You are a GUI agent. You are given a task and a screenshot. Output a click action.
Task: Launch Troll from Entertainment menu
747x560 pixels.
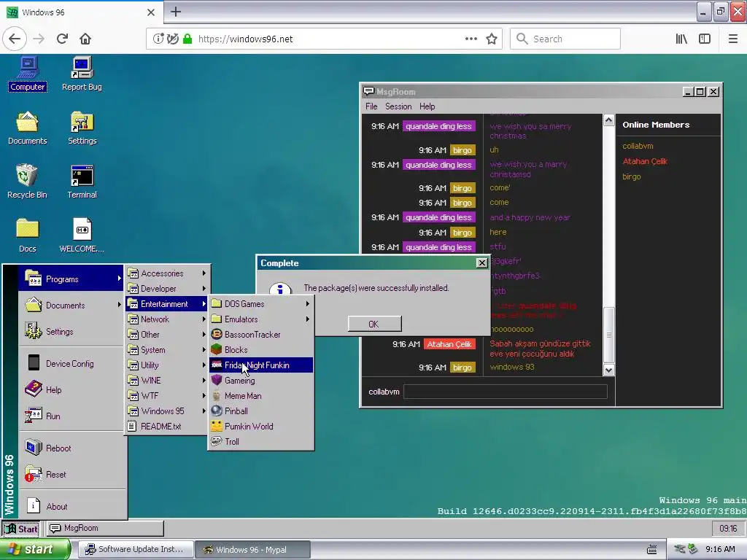click(261, 441)
